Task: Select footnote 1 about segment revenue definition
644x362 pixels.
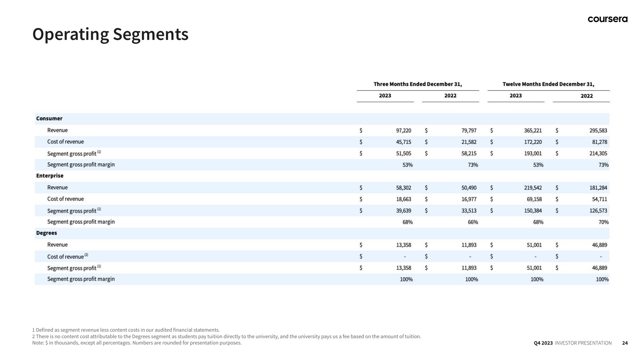Action: coord(126,330)
